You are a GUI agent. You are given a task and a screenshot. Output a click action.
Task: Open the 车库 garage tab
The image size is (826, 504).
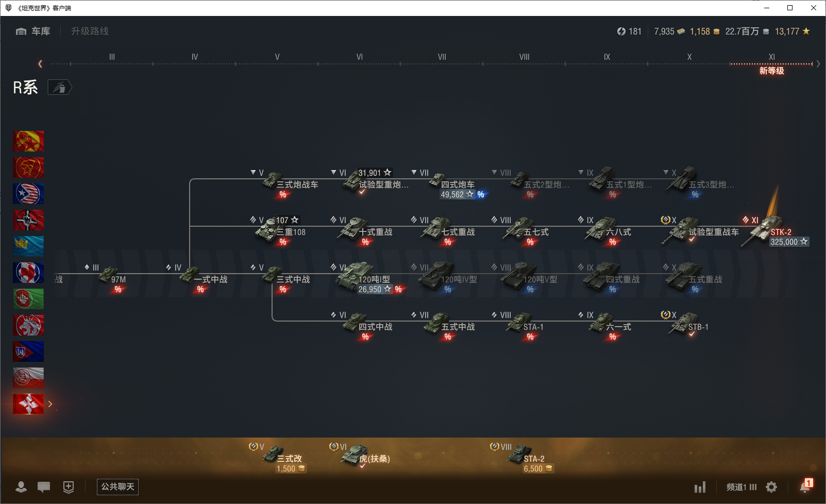pos(33,31)
